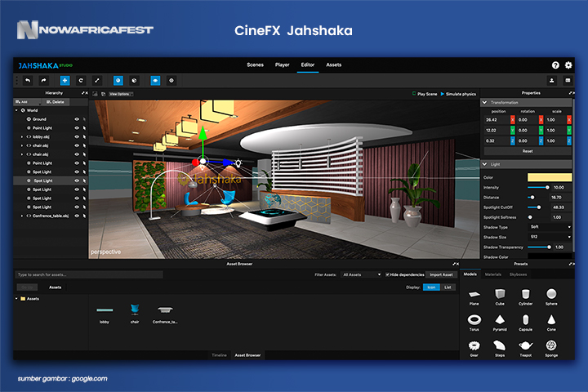Image resolution: width=588 pixels, height=392 pixels.
Task: Click Simulate physics
Action: [x=458, y=94]
